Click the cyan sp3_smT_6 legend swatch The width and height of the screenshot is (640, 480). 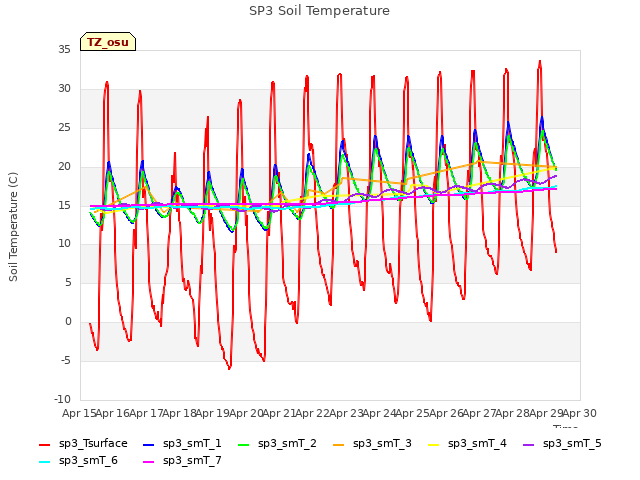pyautogui.click(x=44, y=462)
